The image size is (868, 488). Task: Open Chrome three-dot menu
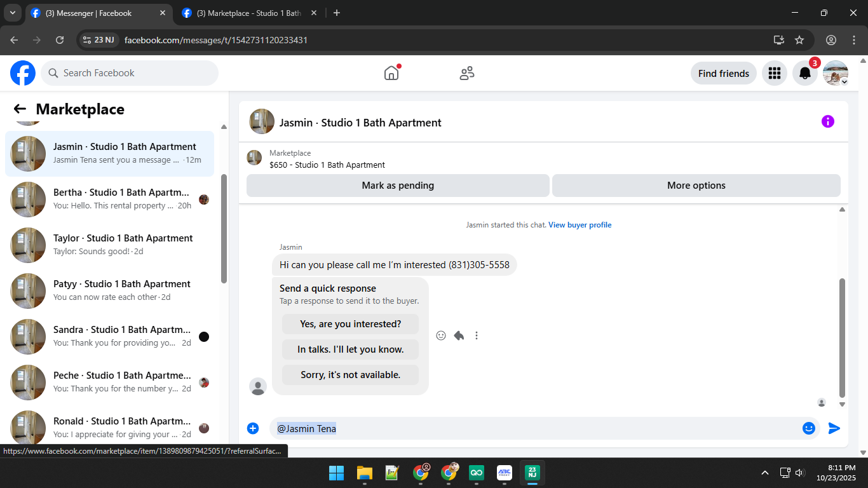[854, 40]
